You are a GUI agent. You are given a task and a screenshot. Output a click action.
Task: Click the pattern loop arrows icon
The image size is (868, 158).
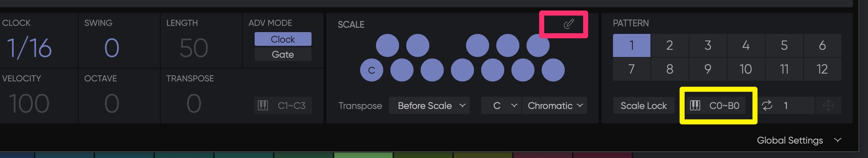click(767, 106)
